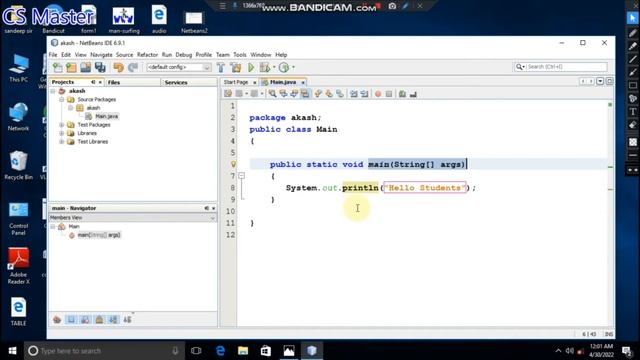
Task: Open the Navigate menu
Action: [x=101, y=55]
